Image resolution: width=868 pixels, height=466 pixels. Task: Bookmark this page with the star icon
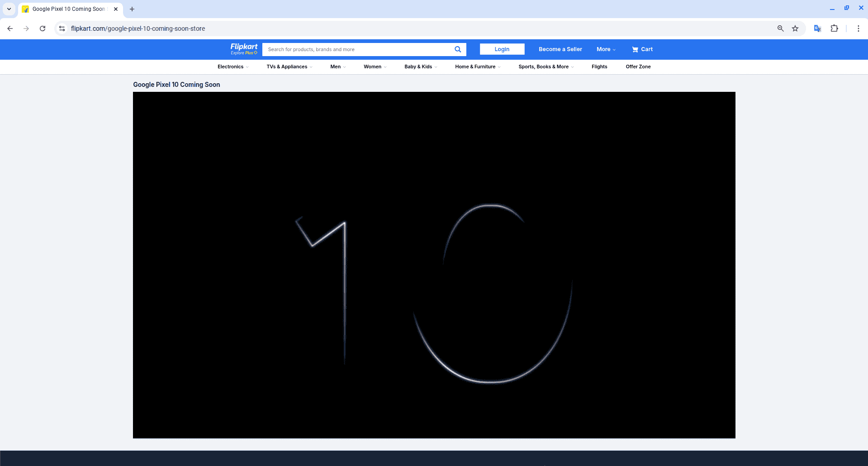tap(795, 28)
